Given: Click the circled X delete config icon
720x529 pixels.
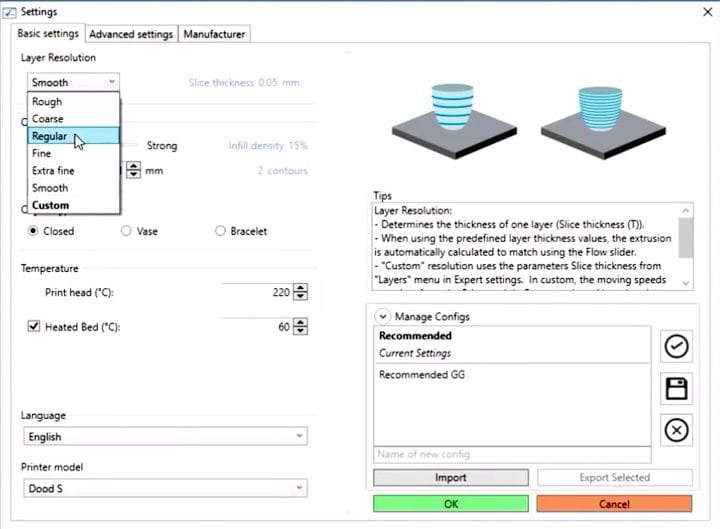Looking at the screenshot, I should point(676,430).
